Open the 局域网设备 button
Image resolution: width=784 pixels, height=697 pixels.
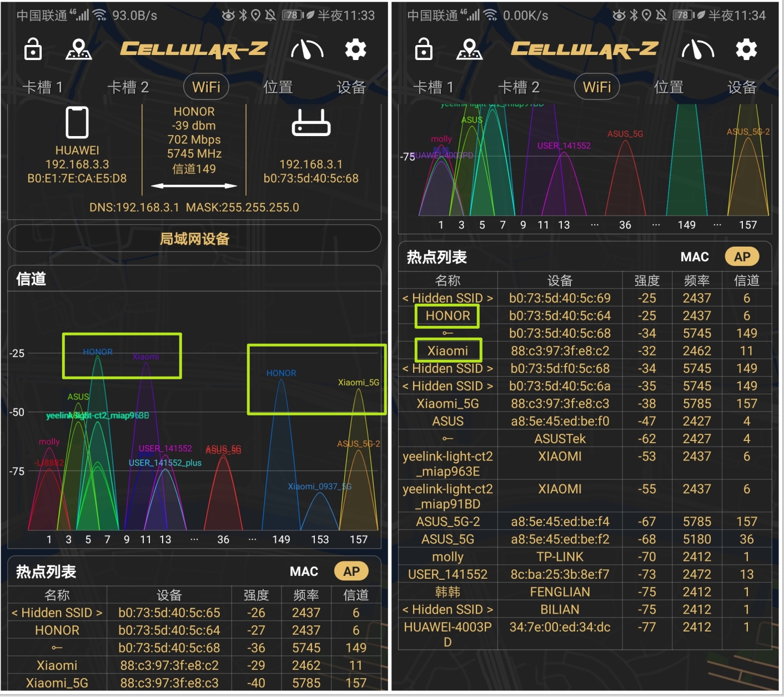point(194,238)
